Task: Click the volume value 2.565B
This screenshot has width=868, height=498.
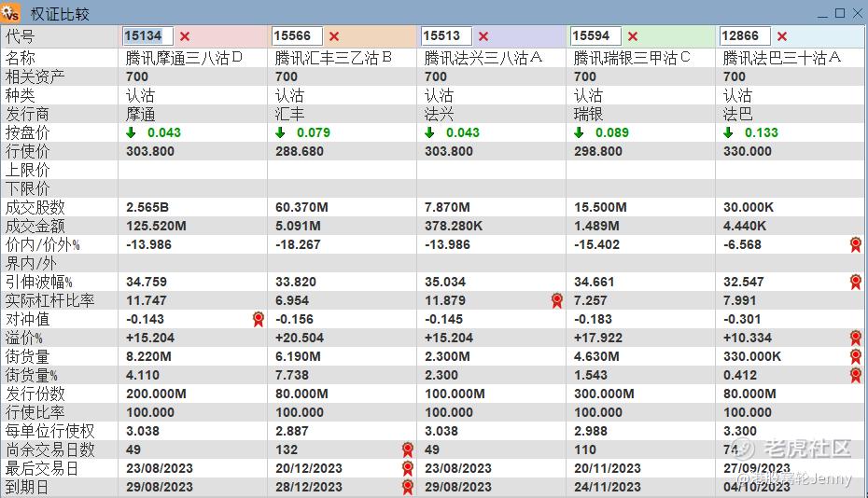Action: 147,207
